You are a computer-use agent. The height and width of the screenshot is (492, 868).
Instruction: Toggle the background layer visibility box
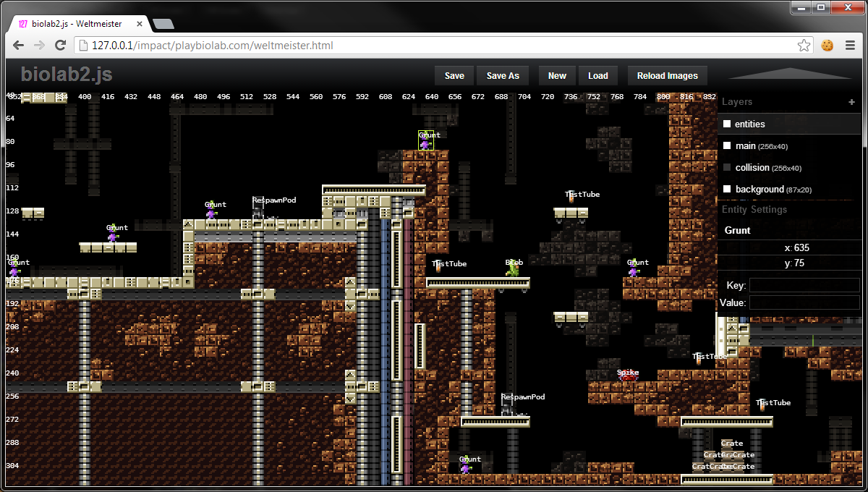pos(728,190)
